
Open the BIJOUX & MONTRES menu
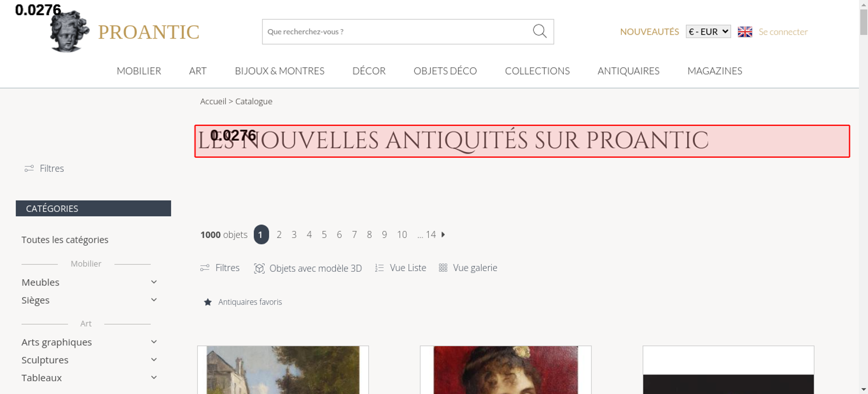(x=279, y=71)
